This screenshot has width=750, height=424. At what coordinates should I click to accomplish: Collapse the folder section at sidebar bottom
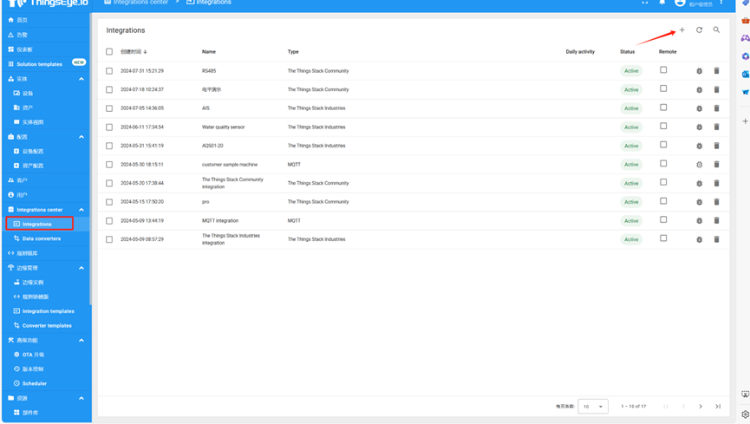[x=81, y=398]
